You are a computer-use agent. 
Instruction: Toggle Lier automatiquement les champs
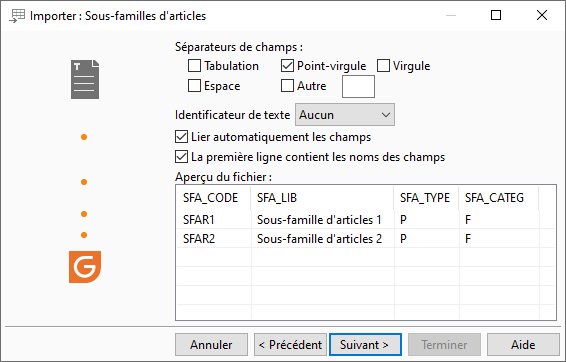(x=181, y=137)
